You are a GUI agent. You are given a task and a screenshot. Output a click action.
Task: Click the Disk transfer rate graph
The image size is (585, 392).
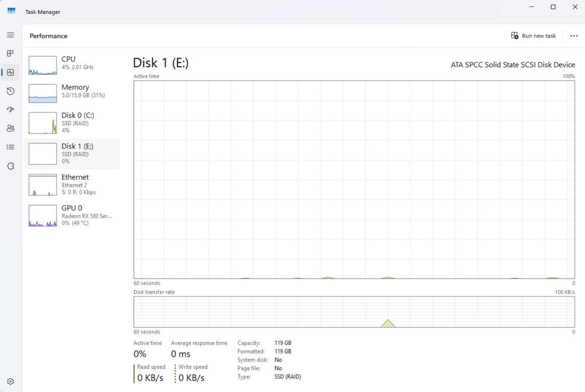click(x=354, y=312)
